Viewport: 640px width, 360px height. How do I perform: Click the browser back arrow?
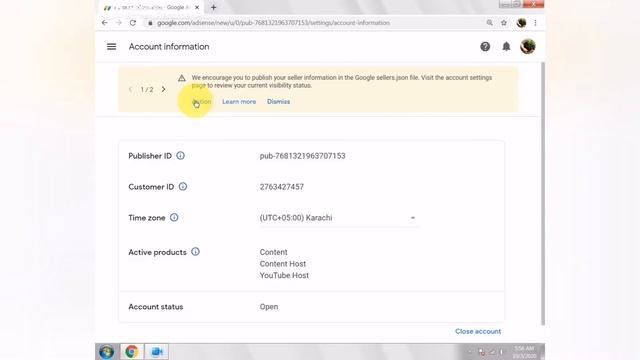104,23
